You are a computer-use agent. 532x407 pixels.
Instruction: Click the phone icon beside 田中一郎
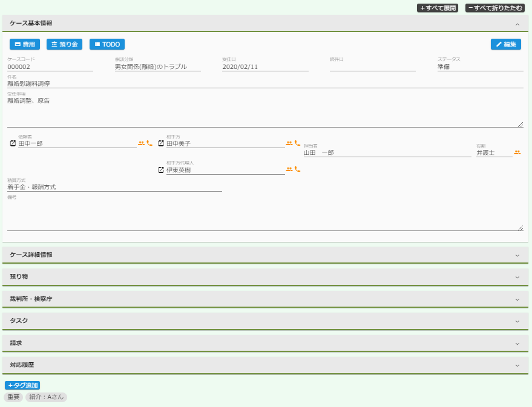[x=149, y=143]
